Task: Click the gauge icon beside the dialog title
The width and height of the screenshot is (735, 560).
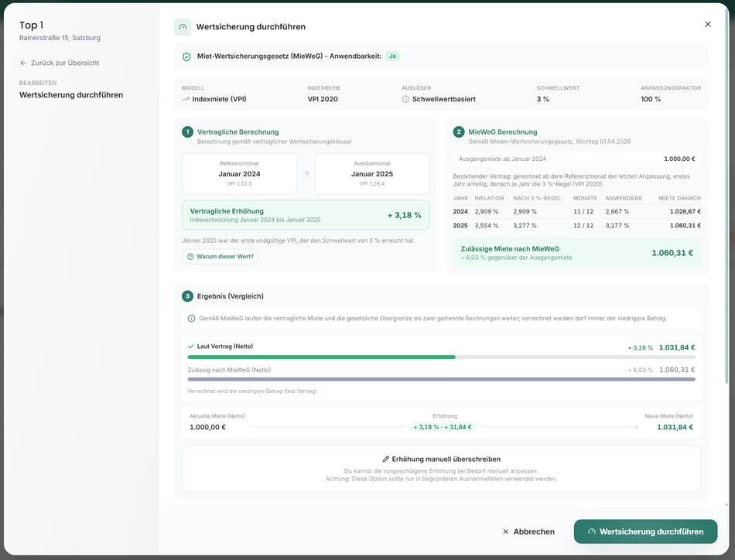Action: coord(183,27)
